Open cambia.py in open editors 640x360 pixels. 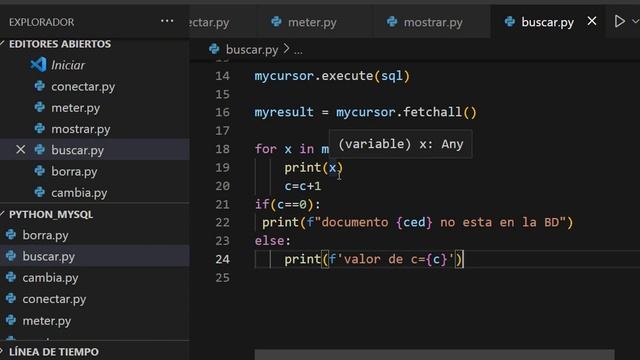click(79, 193)
